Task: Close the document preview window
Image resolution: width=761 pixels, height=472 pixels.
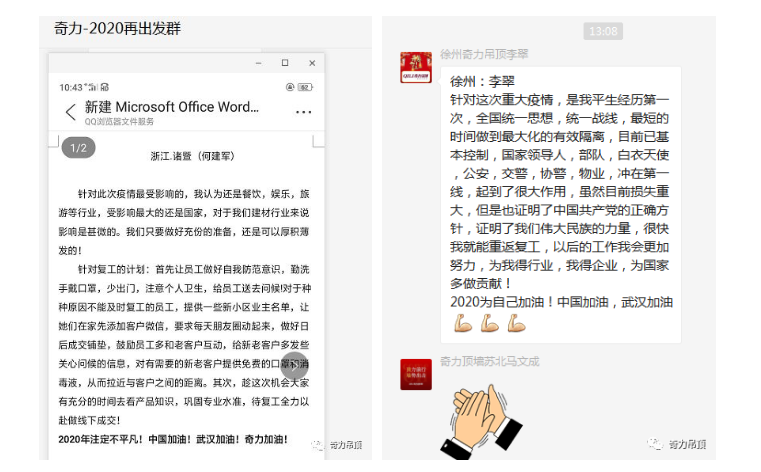Action: click(x=310, y=63)
